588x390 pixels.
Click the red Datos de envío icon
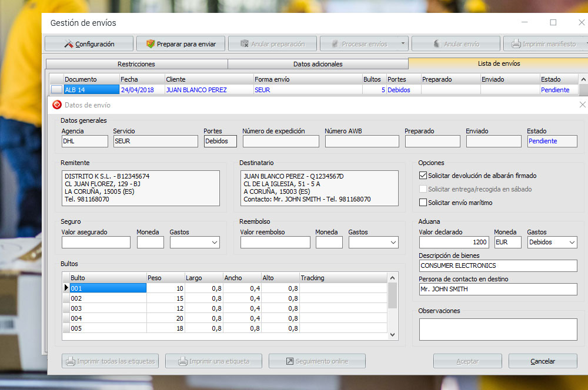tap(57, 105)
